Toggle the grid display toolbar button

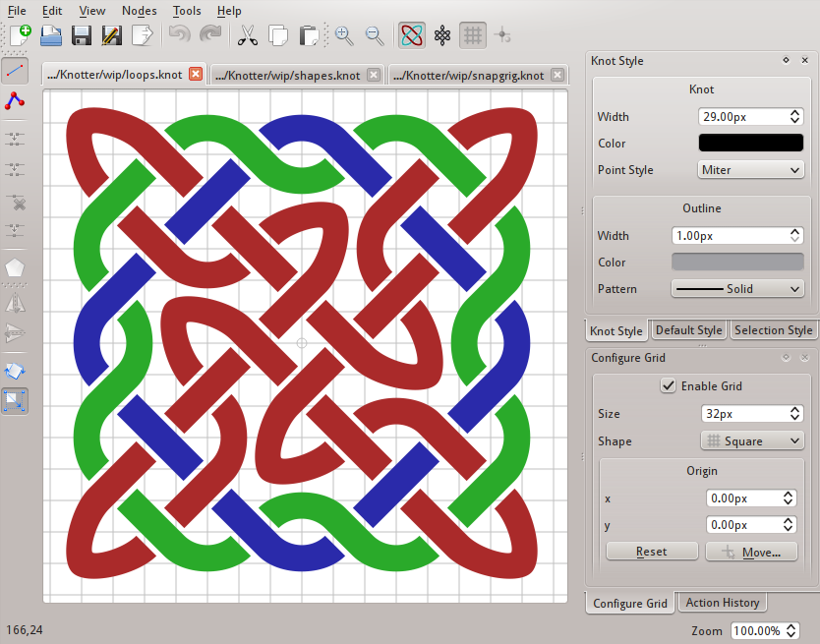[473, 35]
